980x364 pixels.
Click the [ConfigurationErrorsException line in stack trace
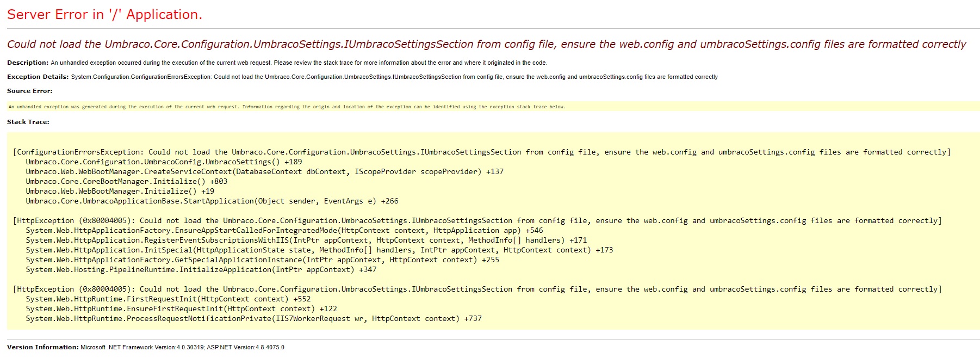(481, 152)
